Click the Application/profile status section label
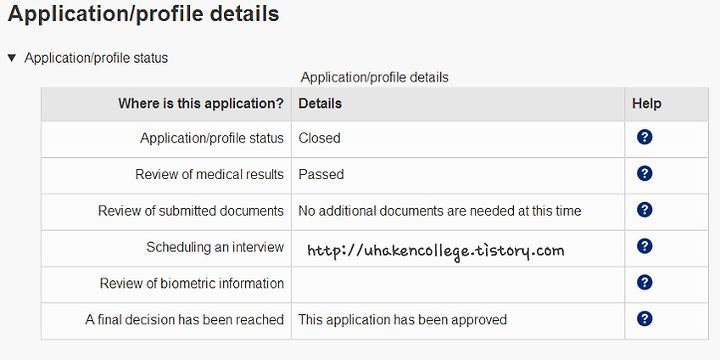 (x=96, y=58)
